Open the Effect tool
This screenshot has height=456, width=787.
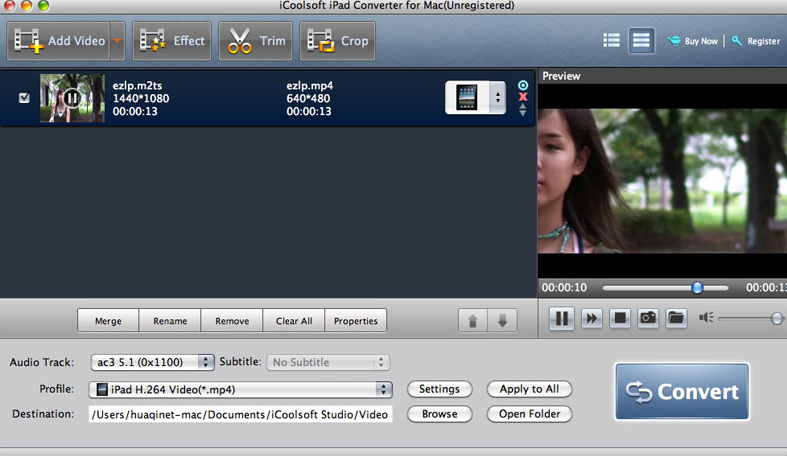click(172, 41)
